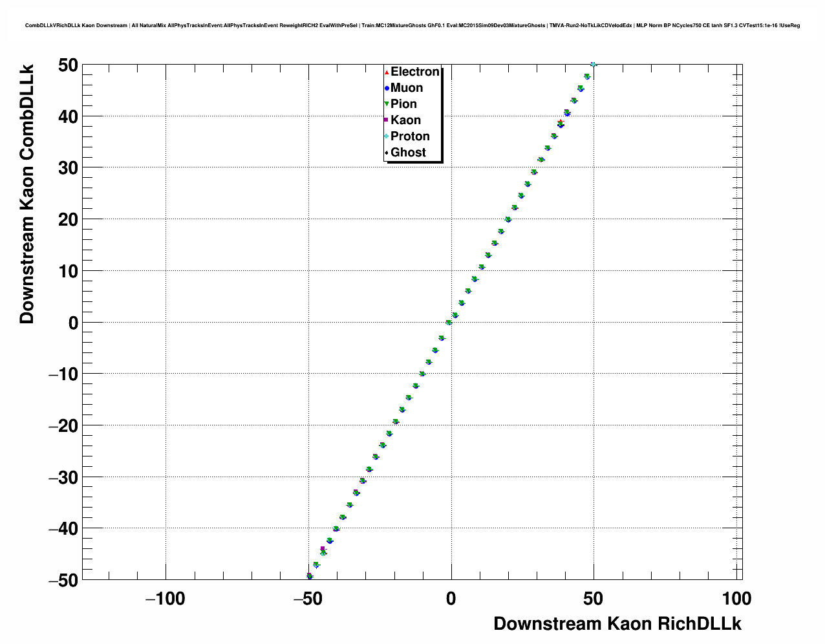Click the plot title text at top

pyautogui.click(x=412, y=26)
